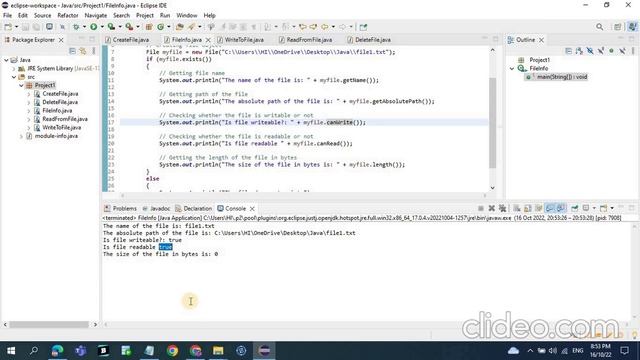Select module-info.java in Package Explorer
This screenshot has width=640, height=360.
pyautogui.click(x=56, y=136)
